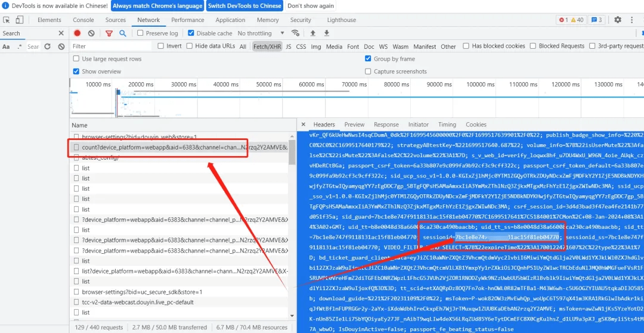Switch to the Console tab
This screenshot has height=333, width=644.
(x=83, y=20)
